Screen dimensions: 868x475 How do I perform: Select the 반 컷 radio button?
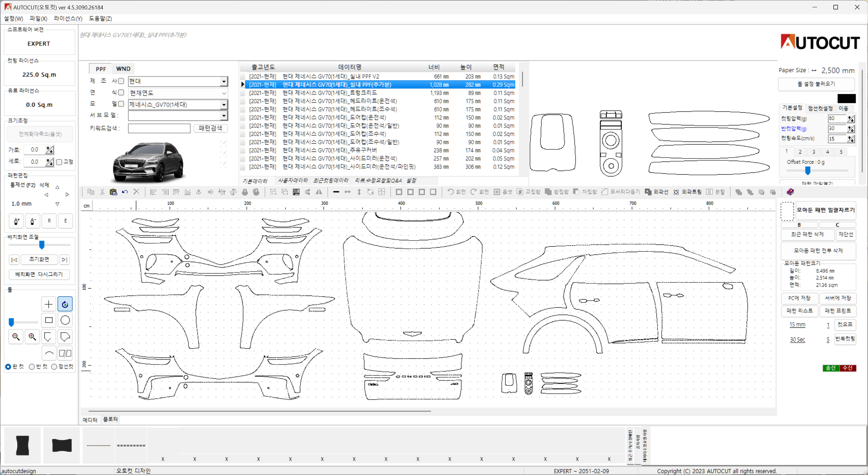click(x=32, y=367)
